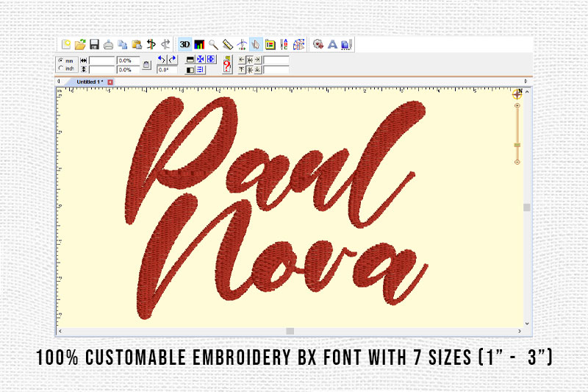Rotate design counterclockwise with blue arrow
Image resolution: width=588 pixels, height=392 pixels.
click(162, 60)
